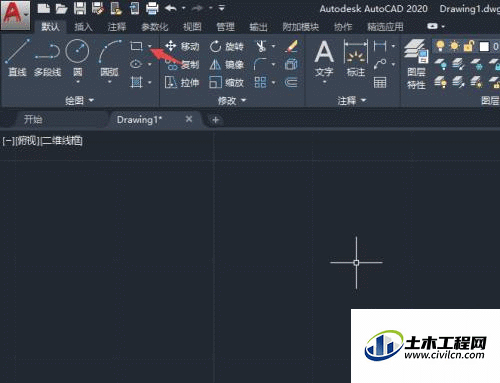This screenshot has height=383, width=500.
Task: Select the Polyline (多段线) tool
Action: (x=47, y=57)
